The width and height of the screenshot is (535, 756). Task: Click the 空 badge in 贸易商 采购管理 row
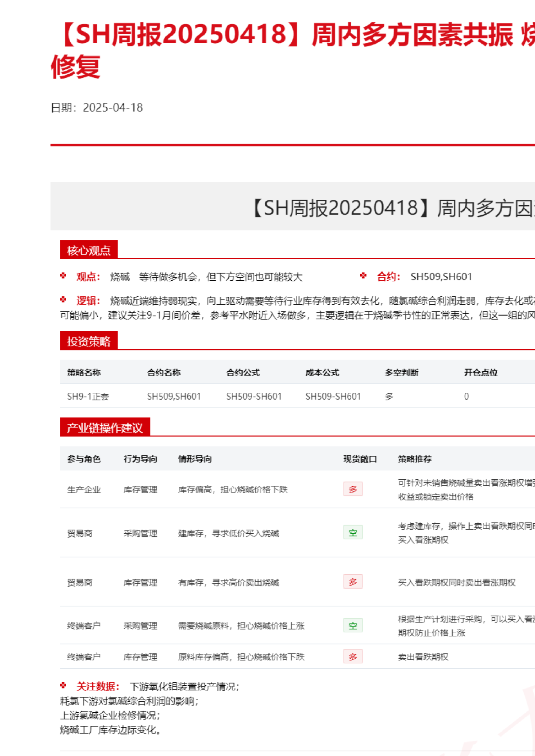click(x=353, y=533)
